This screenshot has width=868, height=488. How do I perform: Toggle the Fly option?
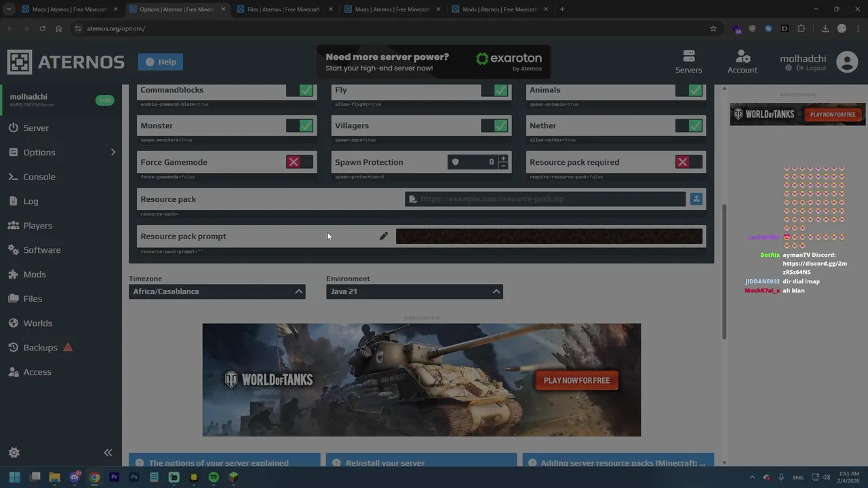click(x=494, y=90)
